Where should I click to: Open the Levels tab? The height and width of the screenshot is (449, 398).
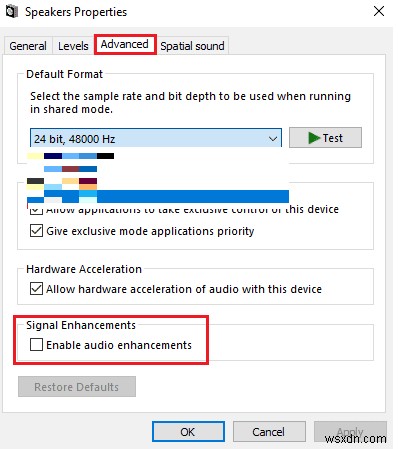coord(73,46)
